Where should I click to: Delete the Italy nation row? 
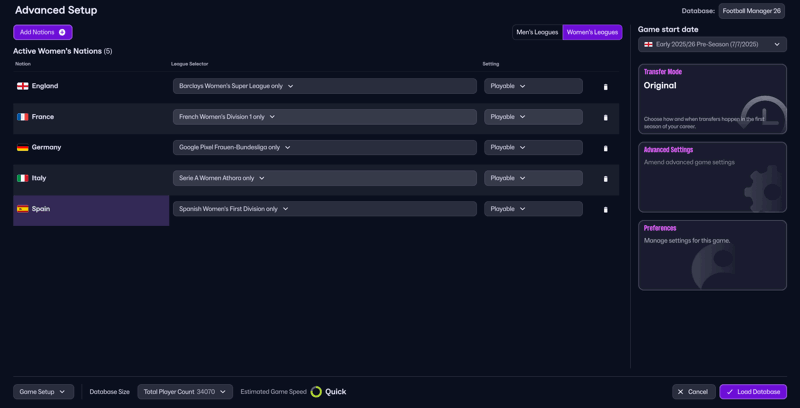(606, 178)
